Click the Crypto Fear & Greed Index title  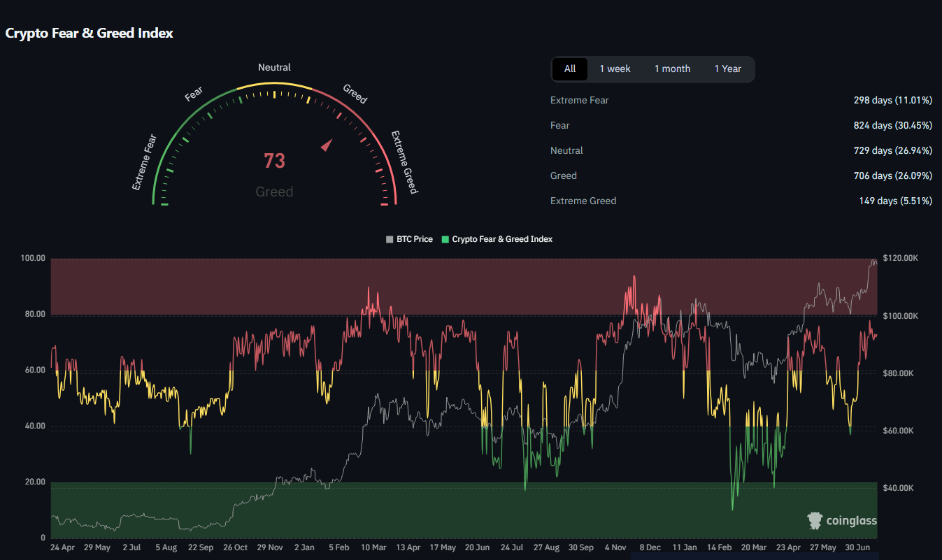coord(90,33)
